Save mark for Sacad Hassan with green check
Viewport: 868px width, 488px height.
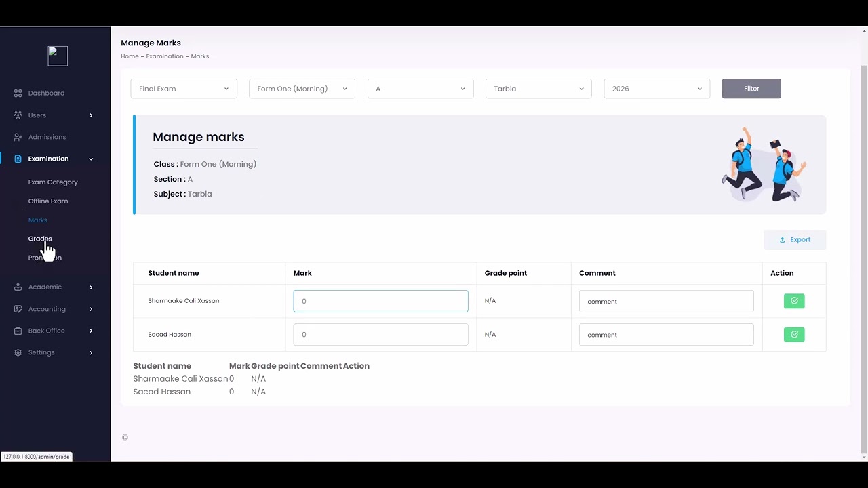pos(794,335)
